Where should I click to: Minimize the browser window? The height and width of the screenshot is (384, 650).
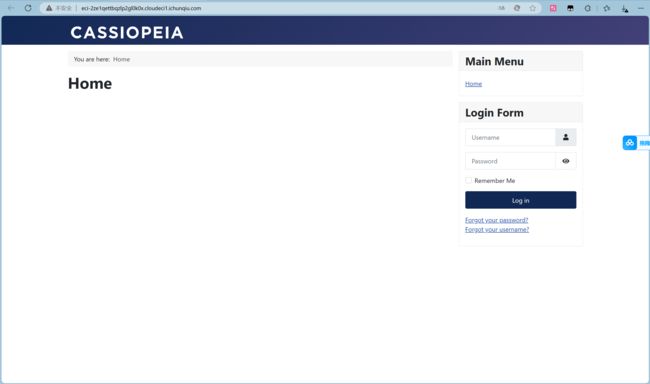coord(641,8)
